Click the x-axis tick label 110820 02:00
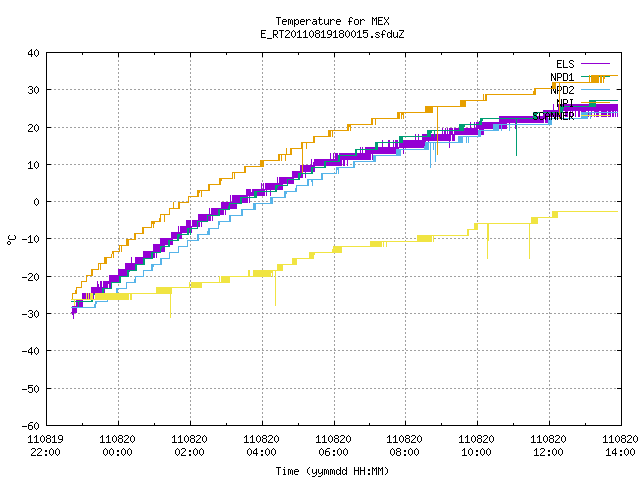 pyautogui.click(x=189, y=446)
